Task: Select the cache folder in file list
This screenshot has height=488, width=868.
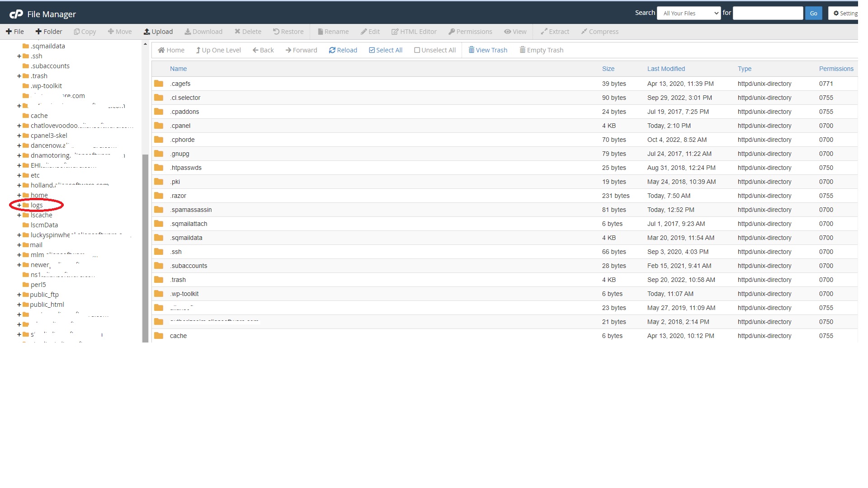Action: 505,336
